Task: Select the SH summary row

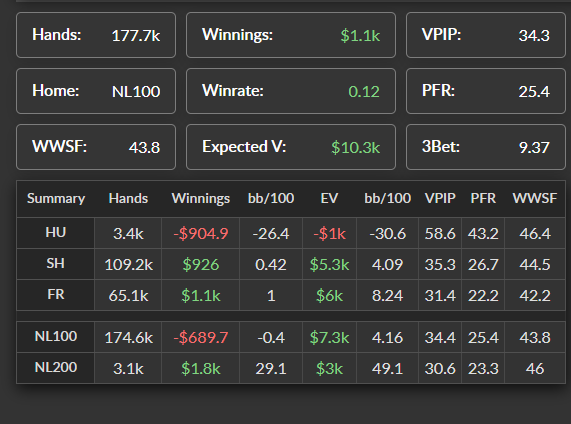Action: click(x=291, y=264)
